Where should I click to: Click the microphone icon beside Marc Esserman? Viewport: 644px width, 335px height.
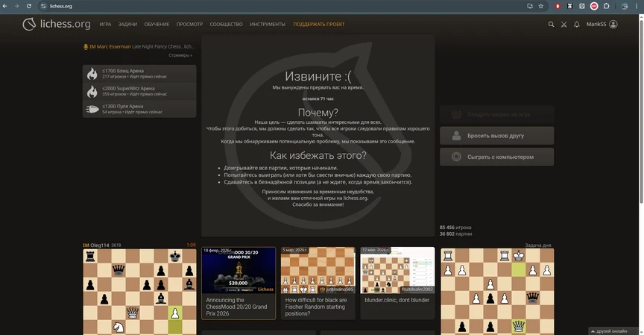point(86,46)
